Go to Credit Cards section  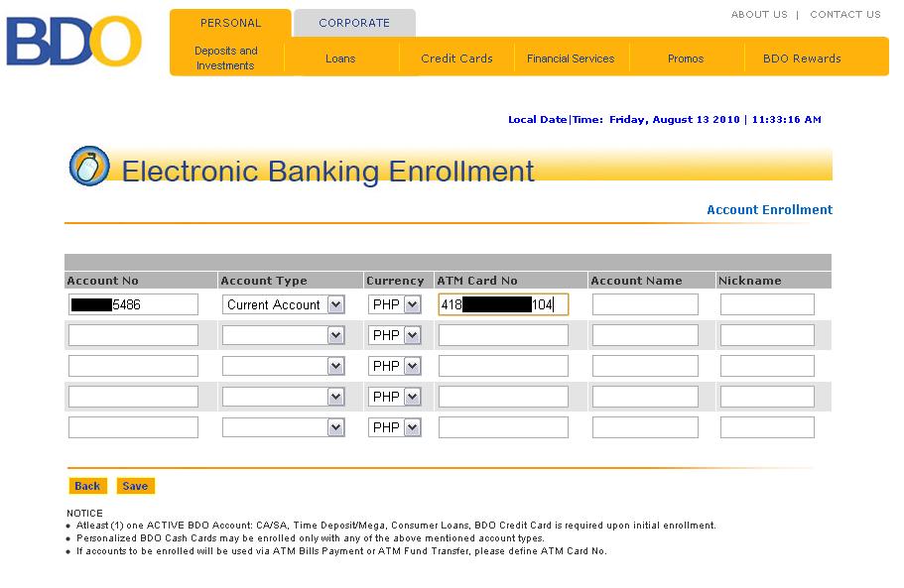(456, 59)
